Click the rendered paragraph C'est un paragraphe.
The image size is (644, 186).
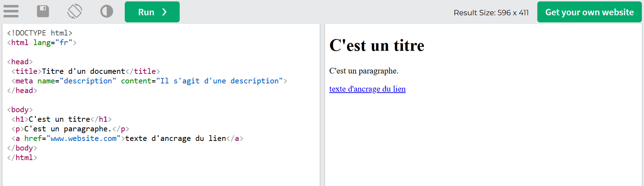point(364,71)
